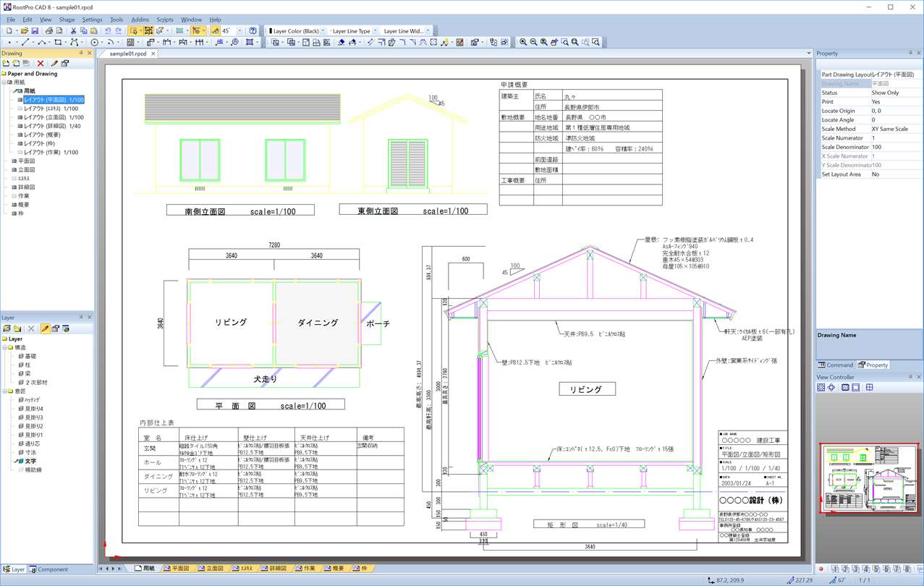Click the 'Status' property label
The width and height of the screenshot is (924, 586).
click(829, 93)
